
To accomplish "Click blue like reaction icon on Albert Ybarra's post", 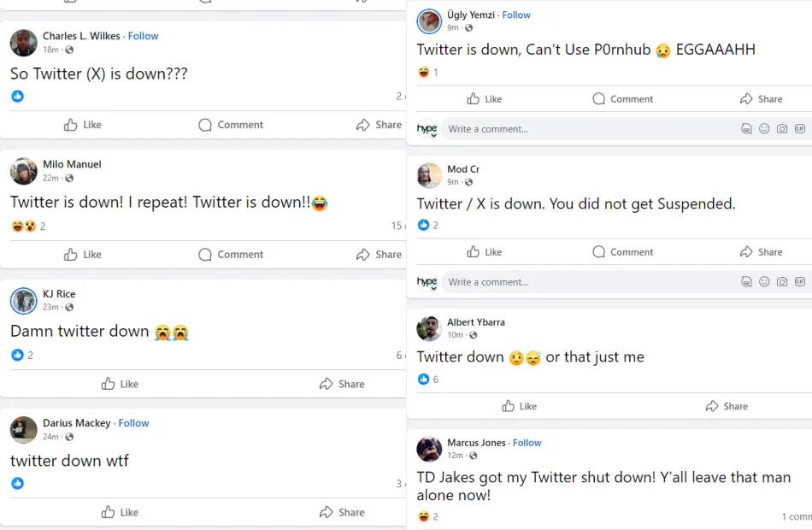I will [423, 379].
